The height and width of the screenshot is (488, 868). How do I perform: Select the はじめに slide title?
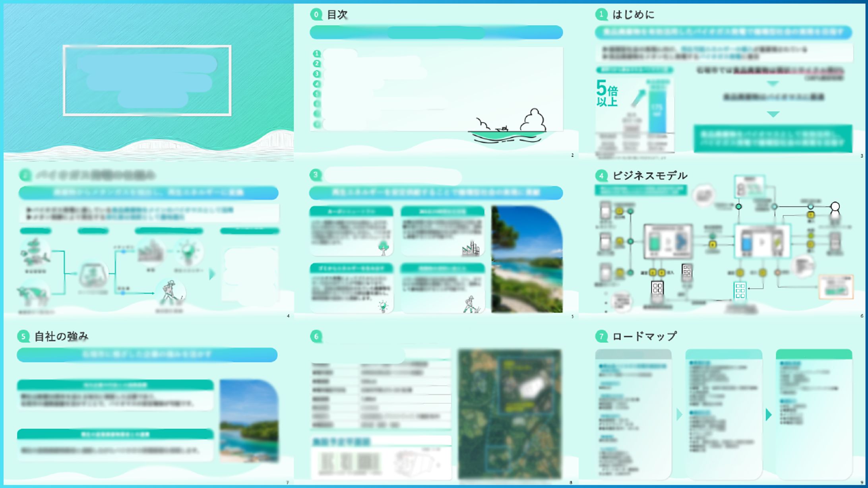click(x=633, y=15)
